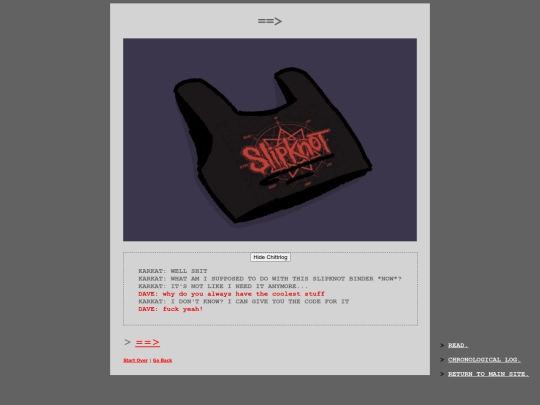Click the Go Back link
This screenshot has width=540, height=405.
(x=162, y=360)
